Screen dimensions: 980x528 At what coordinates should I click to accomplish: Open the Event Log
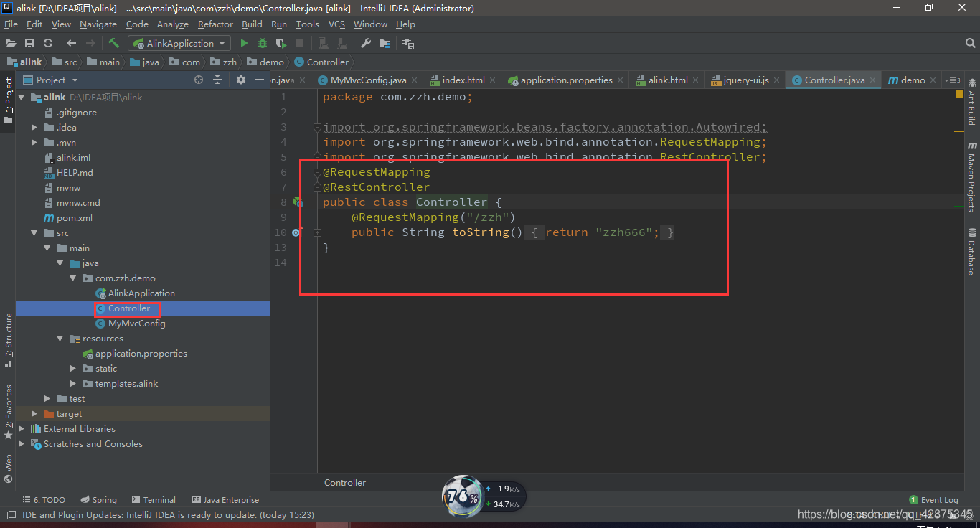(933, 500)
